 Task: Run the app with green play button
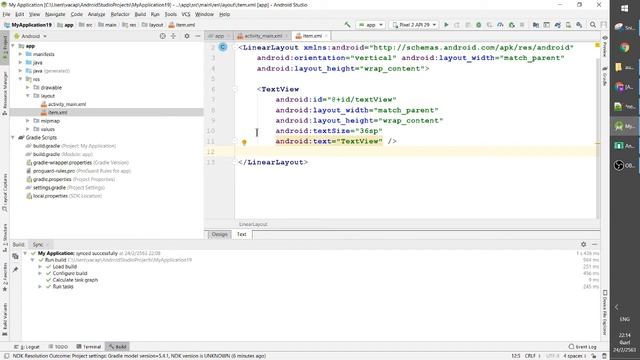(x=446, y=25)
